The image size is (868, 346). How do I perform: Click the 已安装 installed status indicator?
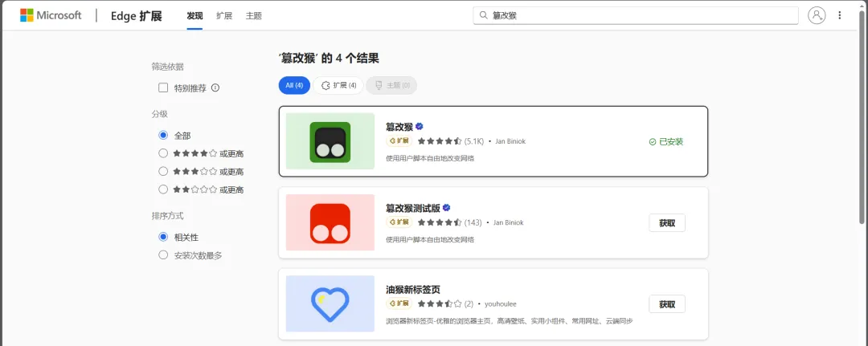666,141
